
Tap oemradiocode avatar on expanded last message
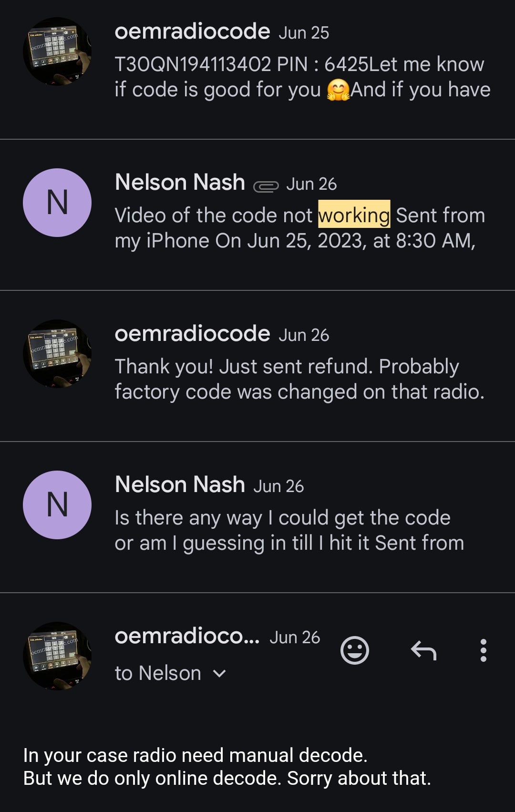click(x=57, y=656)
